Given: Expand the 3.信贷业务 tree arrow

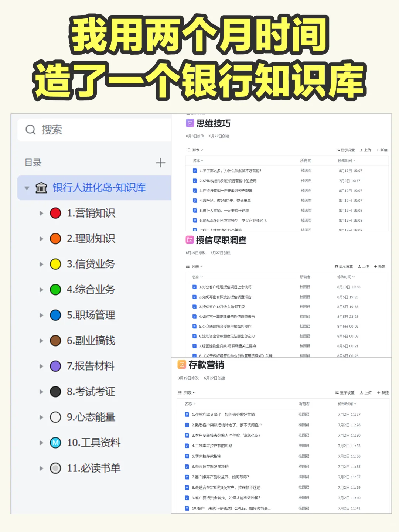Looking at the screenshot, I should [41, 264].
